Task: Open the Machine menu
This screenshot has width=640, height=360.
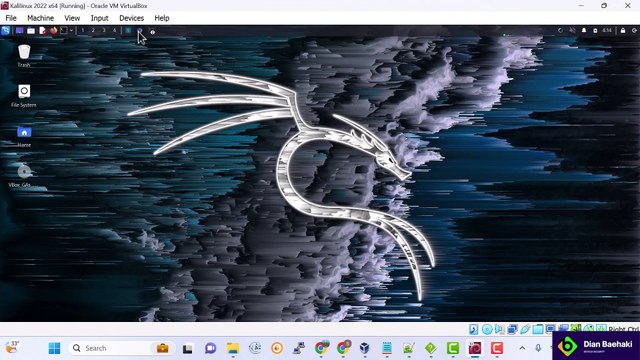Action: [x=40, y=18]
